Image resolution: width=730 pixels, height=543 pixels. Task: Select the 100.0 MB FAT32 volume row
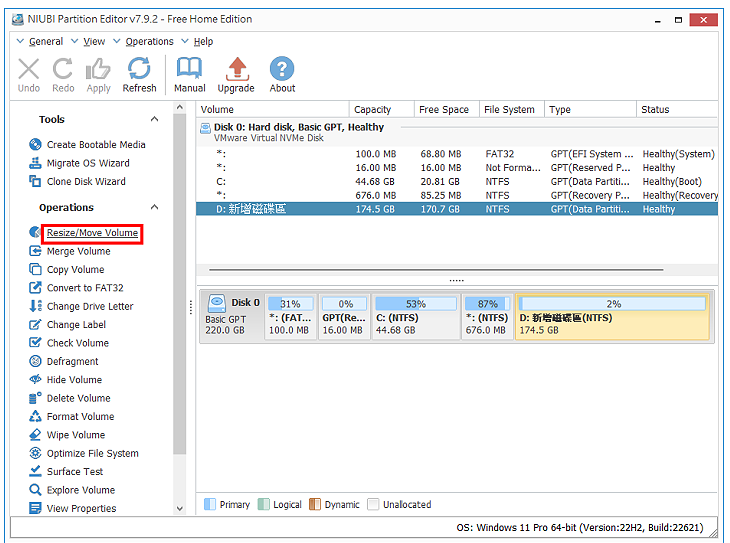[x=457, y=154]
